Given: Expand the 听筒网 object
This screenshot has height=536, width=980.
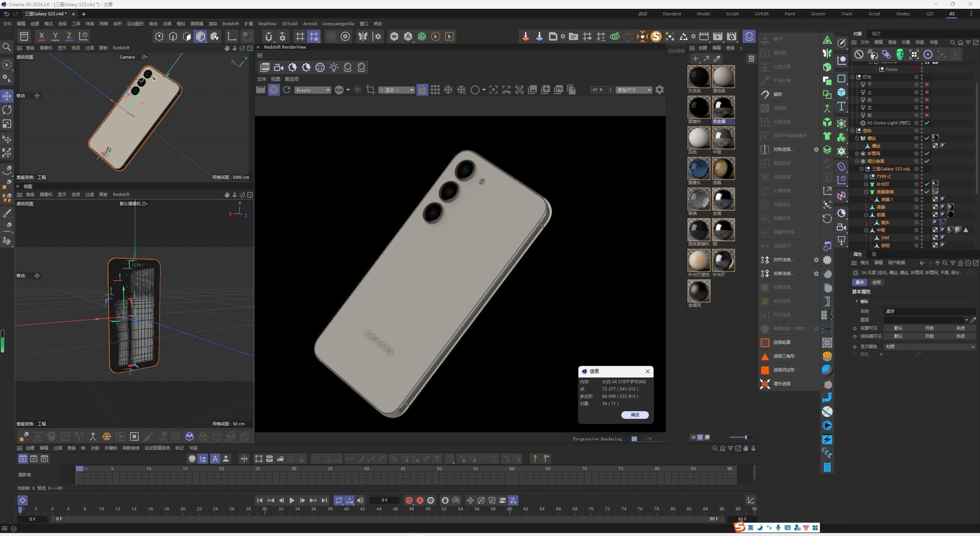Looking at the screenshot, I should (x=857, y=154).
